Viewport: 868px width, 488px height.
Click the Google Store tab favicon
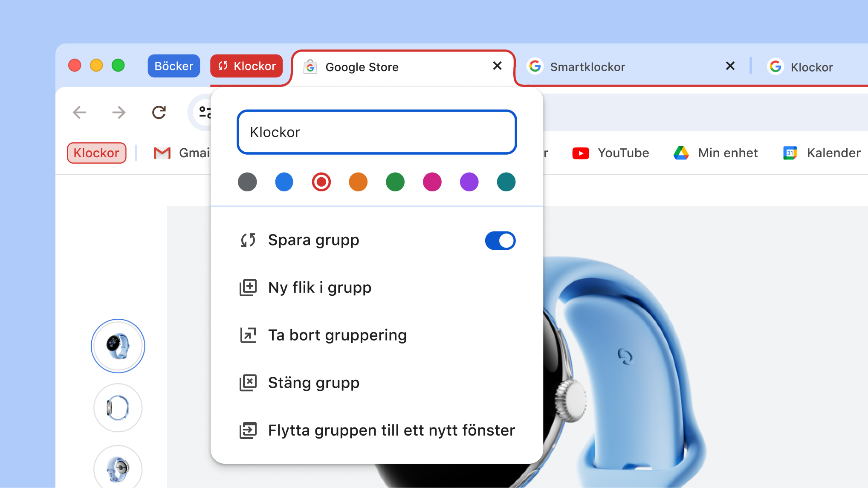[x=311, y=67]
